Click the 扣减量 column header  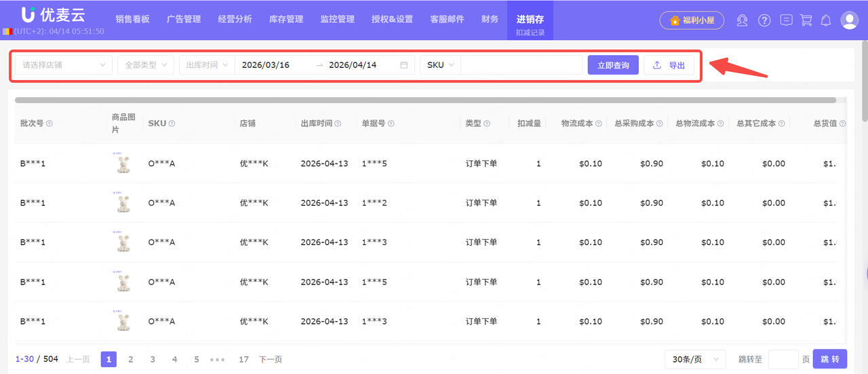click(529, 124)
